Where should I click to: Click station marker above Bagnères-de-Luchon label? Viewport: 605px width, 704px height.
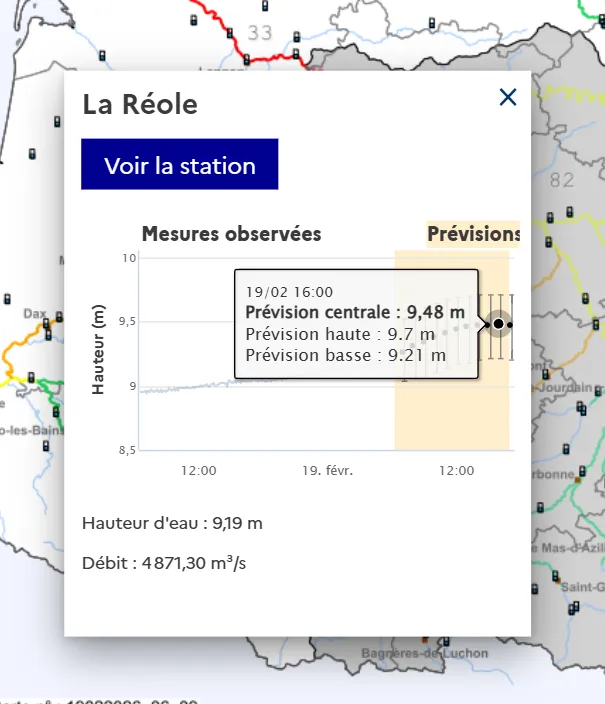[425, 638]
